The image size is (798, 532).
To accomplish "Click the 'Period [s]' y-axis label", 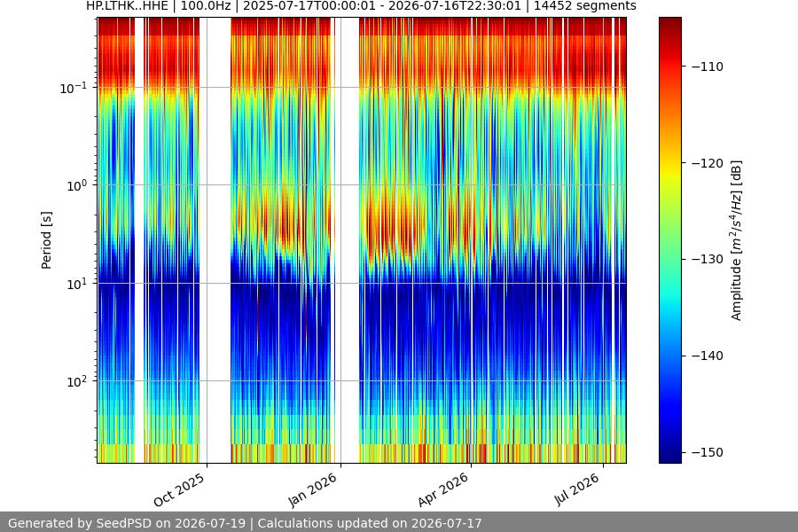I will point(46,239).
